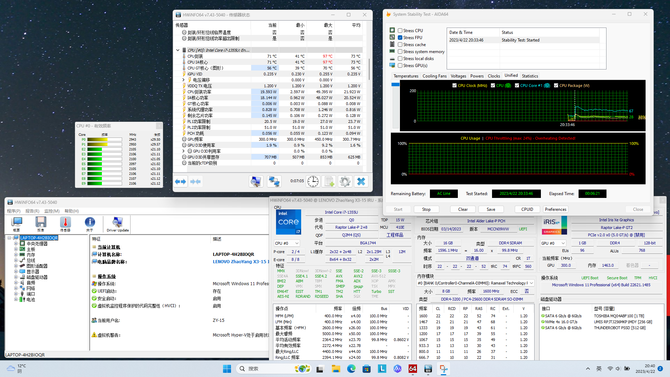Enable the Stress CPU checkbox
Viewport: 670px width, 377px height.
(400, 30)
